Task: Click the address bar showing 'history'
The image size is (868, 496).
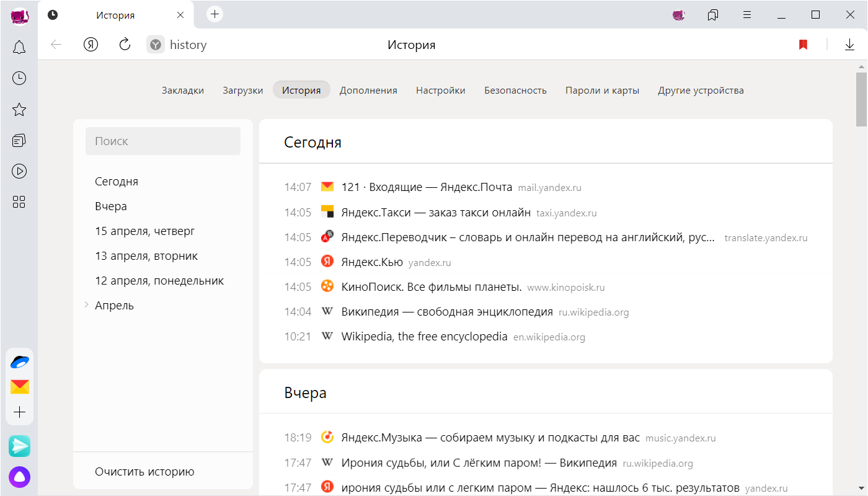Action: tap(188, 45)
